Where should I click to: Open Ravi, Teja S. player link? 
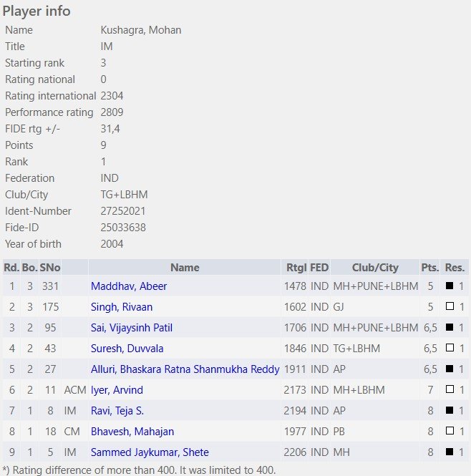117,411
